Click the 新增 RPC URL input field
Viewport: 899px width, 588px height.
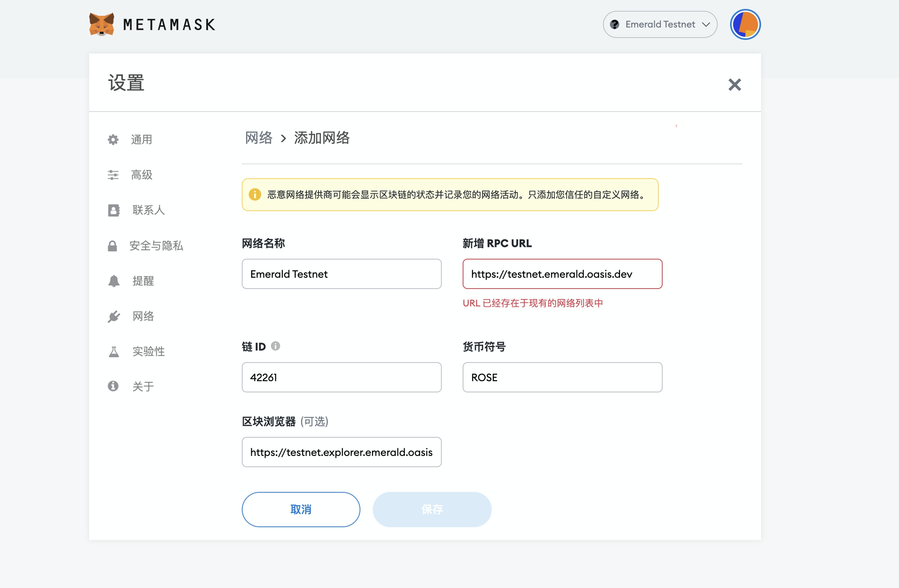pyautogui.click(x=562, y=274)
